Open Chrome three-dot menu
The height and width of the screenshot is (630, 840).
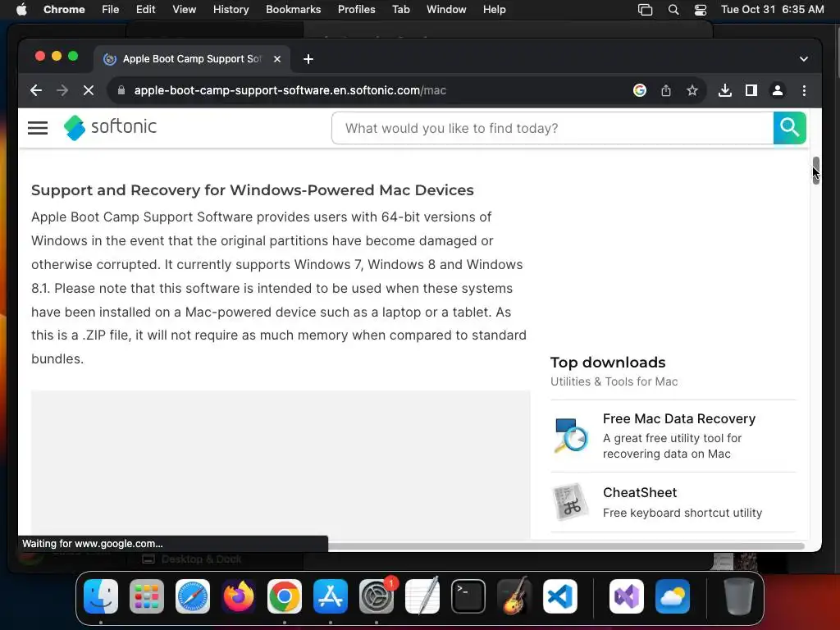click(x=804, y=90)
